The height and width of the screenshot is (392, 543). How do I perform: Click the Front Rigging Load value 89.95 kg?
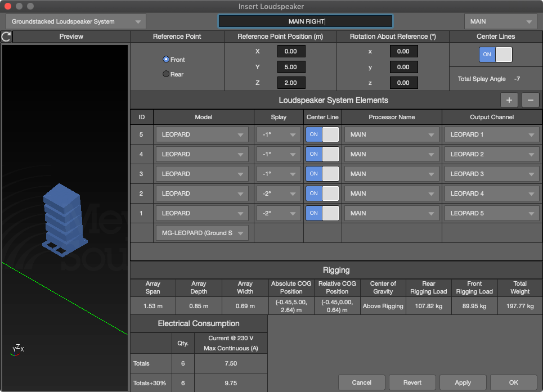coord(474,306)
